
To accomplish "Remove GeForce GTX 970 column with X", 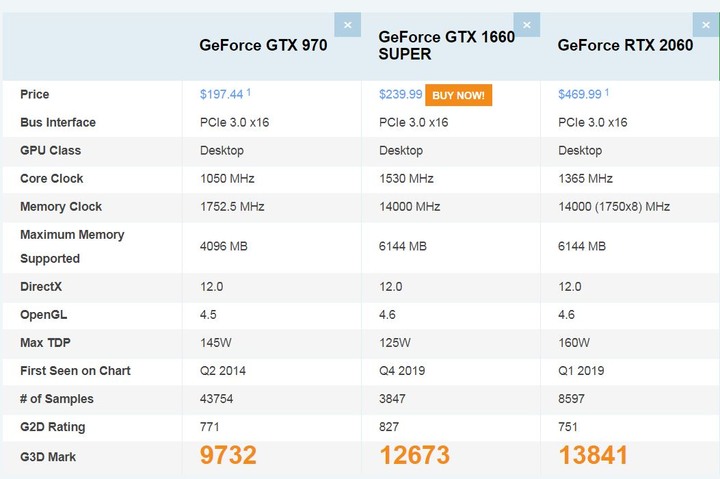I will pyautogui.click(x=348, y=25).
